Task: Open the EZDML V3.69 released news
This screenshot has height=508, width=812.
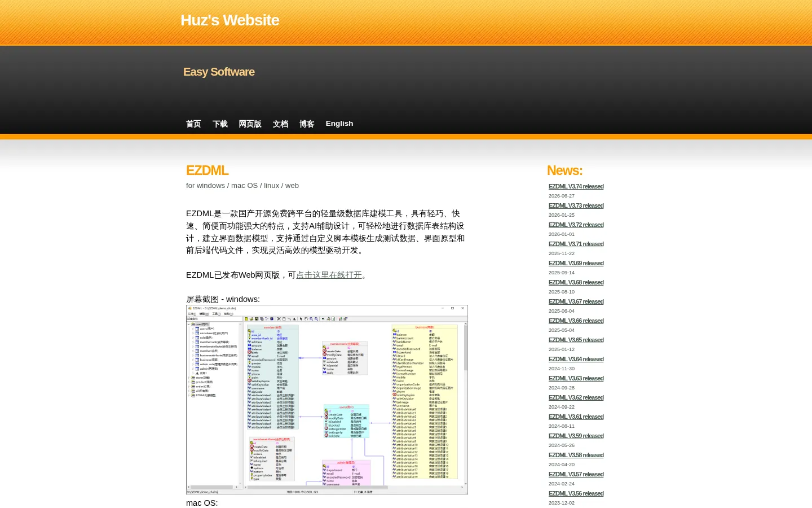Action: click(x=576, y=263)
